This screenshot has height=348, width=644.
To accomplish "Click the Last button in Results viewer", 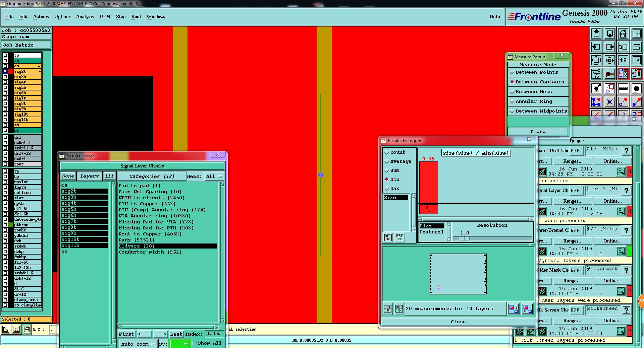I will click(176, 334).
